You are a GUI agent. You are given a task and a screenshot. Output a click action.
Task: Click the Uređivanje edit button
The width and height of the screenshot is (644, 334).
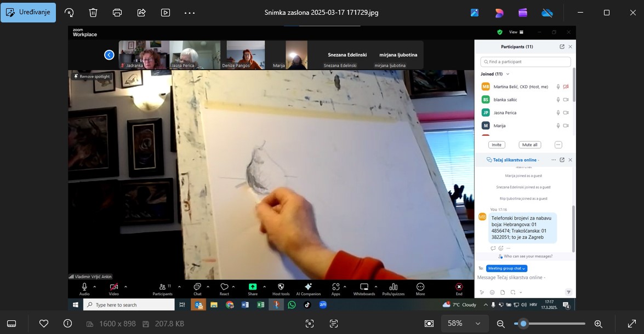click(x=28, y=13)
